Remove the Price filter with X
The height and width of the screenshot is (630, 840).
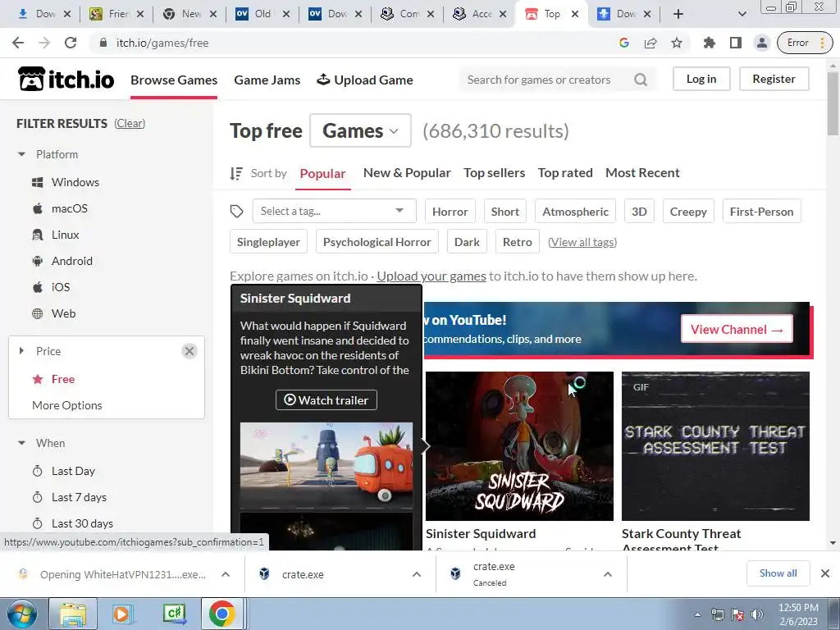click(189, 351)
